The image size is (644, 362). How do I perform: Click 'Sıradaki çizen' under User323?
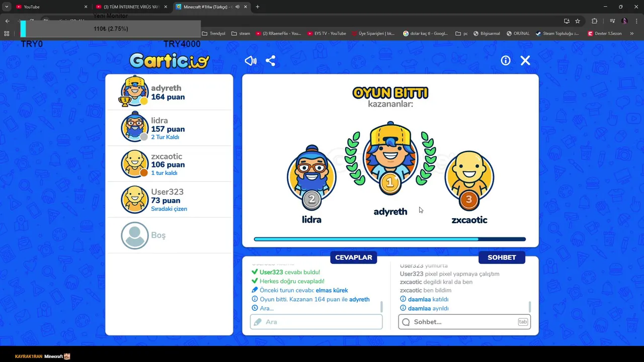[169, 209]
